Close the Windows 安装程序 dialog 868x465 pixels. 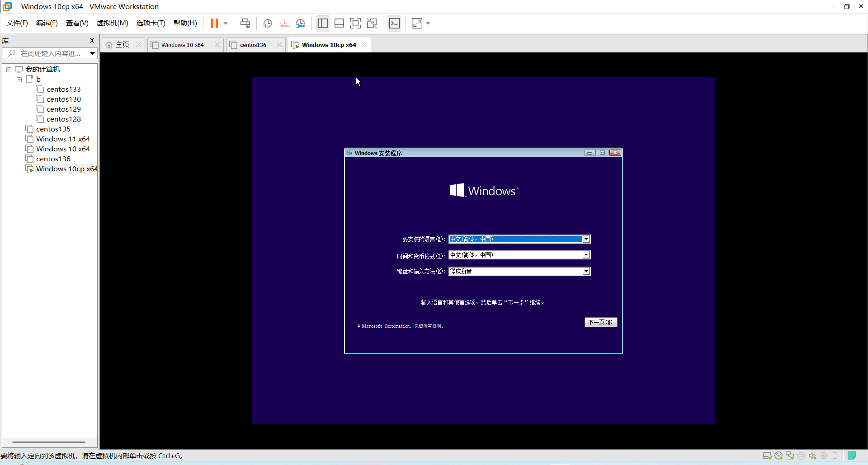click(x=615, y=153)
